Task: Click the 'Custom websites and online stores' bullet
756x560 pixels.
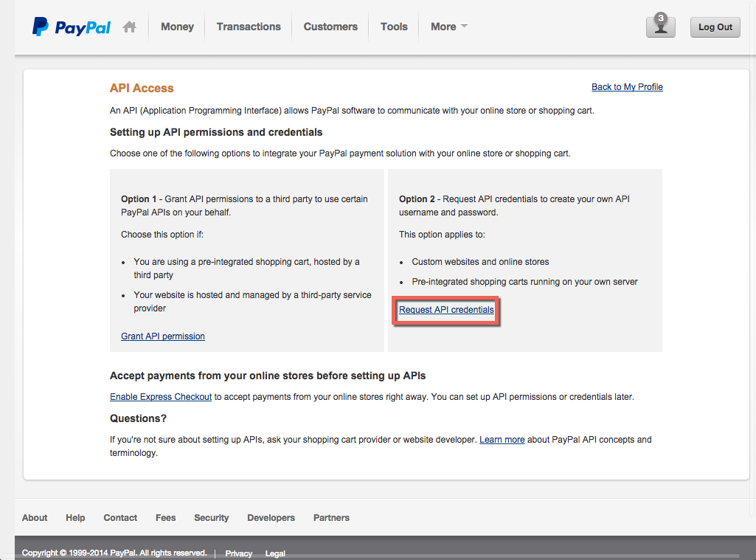Action: [x=480, y=262]
